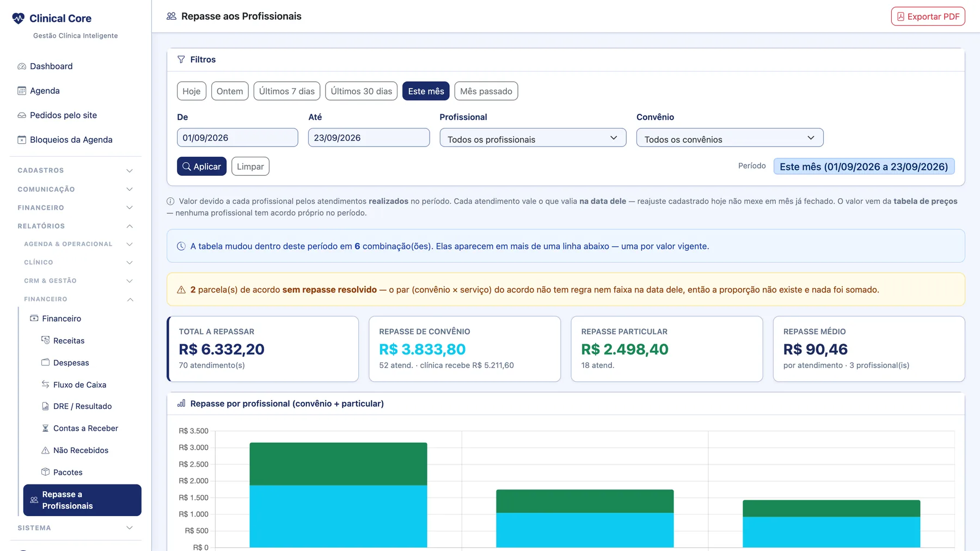Expand the Comunicação sidebar section

tap(76, 189)
